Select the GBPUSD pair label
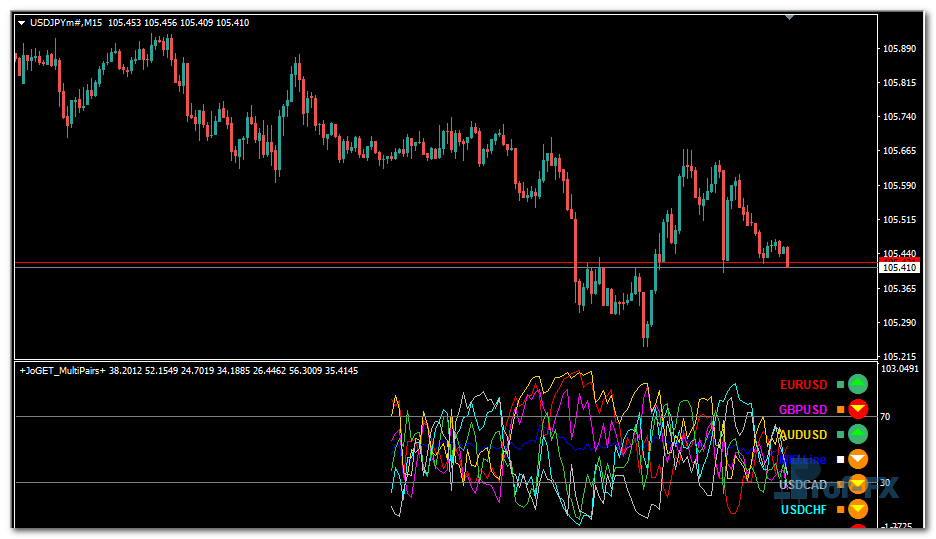The width and height of the screenshot is (936, 539). click(804, 410)
